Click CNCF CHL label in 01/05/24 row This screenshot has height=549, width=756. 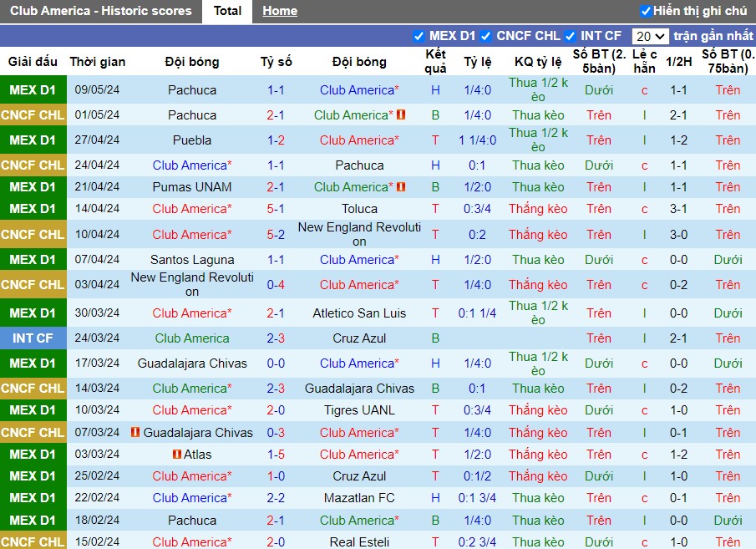pos(33,115)
